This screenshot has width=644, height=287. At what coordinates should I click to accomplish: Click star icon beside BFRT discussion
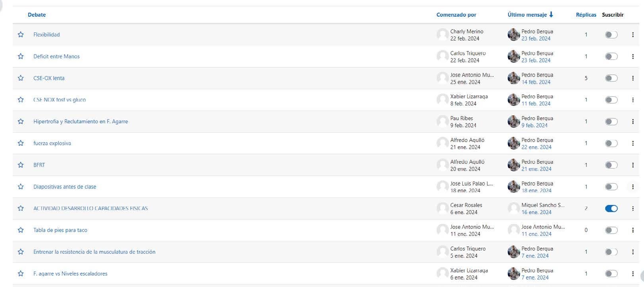click(x=21, y=165)
